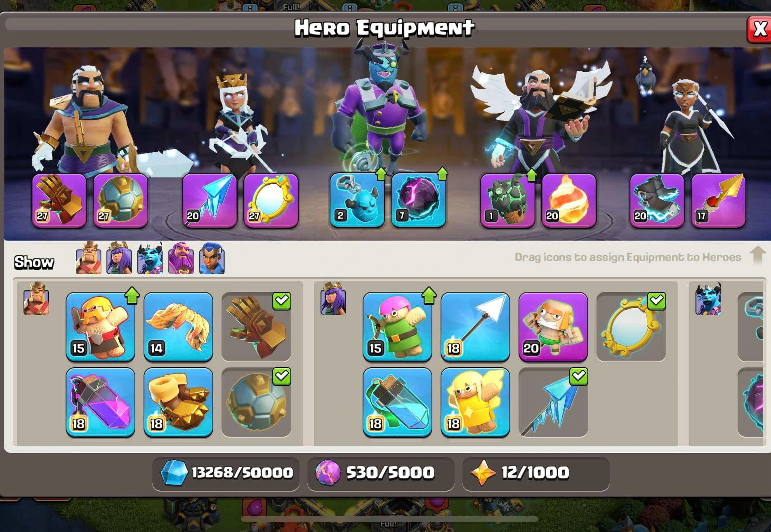The image size is (771, 532).
Task: Toggle the checked Spiky Ball in King's list
Action: pyautogui.click(x=256, y=402)
